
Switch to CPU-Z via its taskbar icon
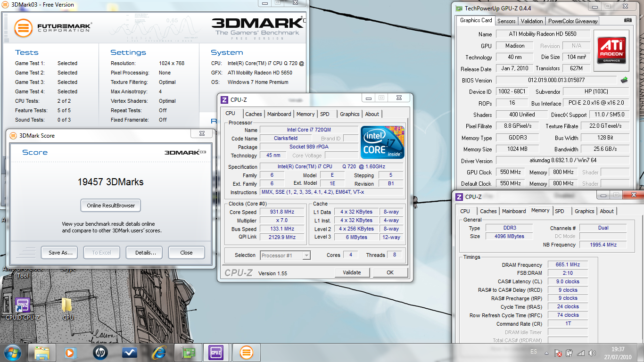(216, 353)
